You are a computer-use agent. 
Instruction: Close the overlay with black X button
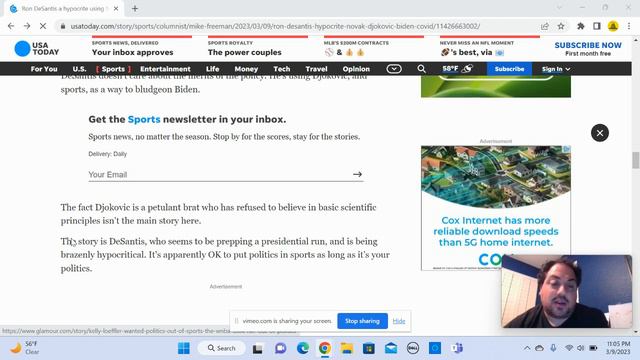(x=600, y=133)
